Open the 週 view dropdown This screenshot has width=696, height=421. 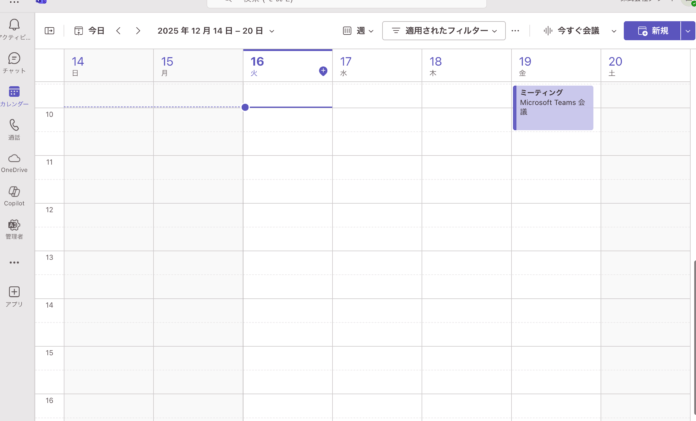358,31
